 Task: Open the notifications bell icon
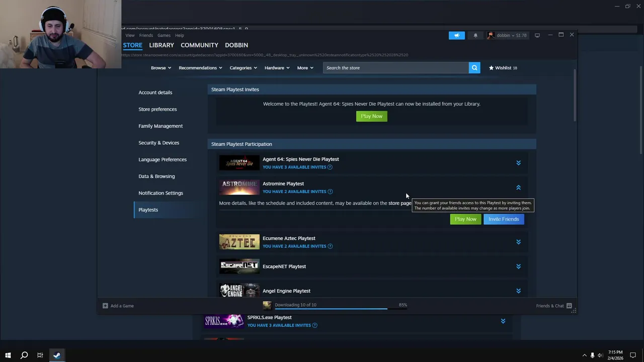coord(475,35)
